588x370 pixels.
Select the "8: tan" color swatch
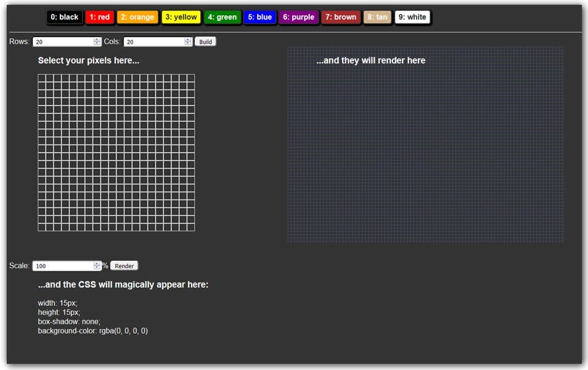[377, 17]
